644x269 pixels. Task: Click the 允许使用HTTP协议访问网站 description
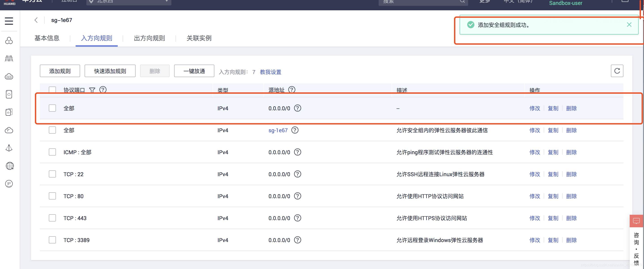[430, 196]
